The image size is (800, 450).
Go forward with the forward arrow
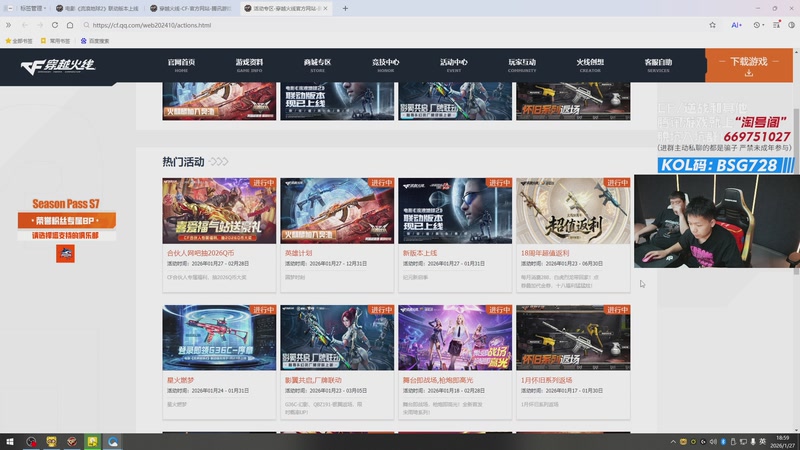pyautogui.click(x=40, y=24)
